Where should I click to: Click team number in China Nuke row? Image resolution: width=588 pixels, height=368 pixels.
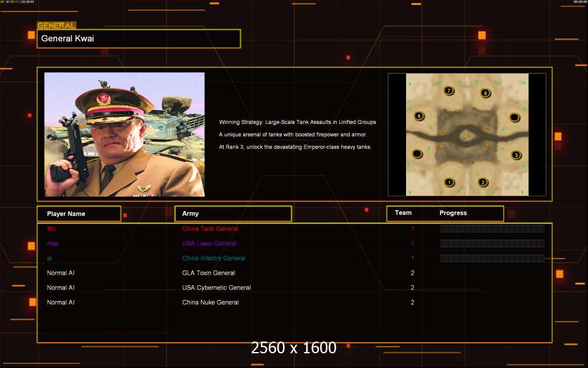[412, 302]
